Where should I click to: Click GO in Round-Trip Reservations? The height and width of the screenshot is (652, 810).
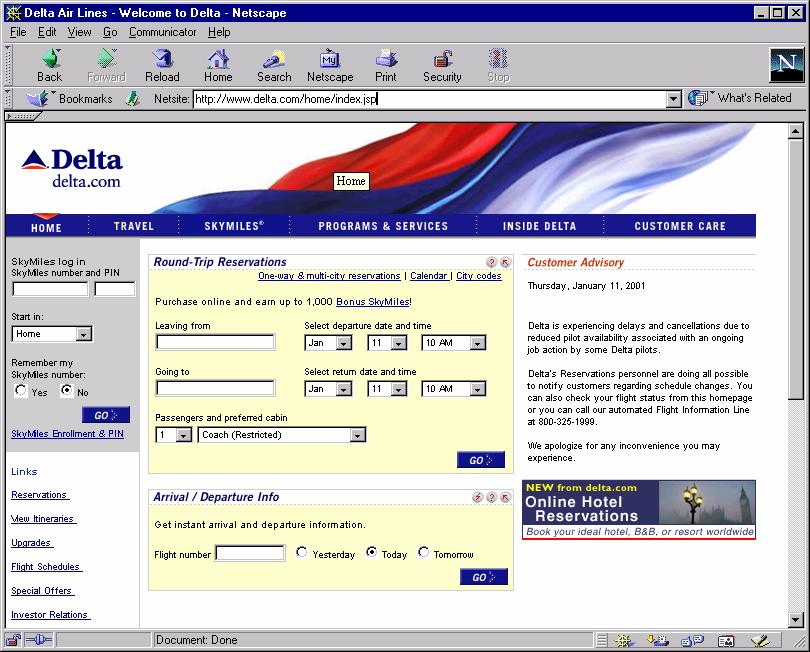481,460
